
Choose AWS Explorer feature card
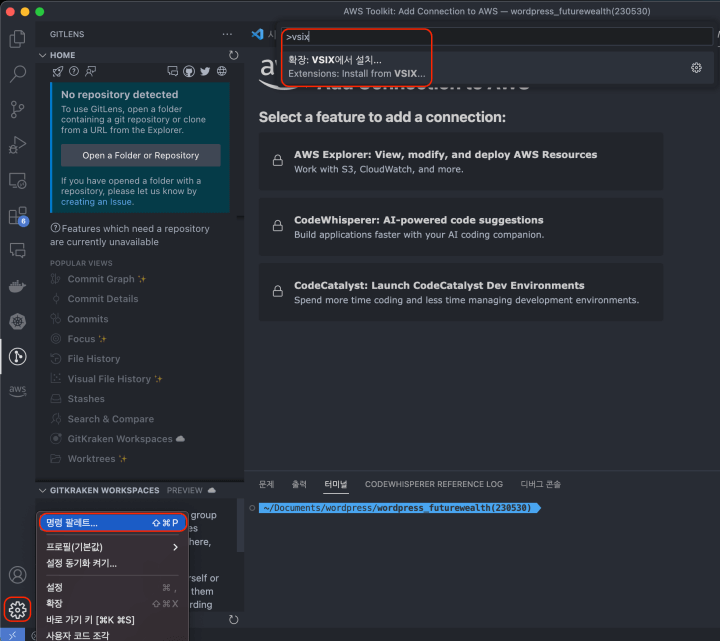461,162
